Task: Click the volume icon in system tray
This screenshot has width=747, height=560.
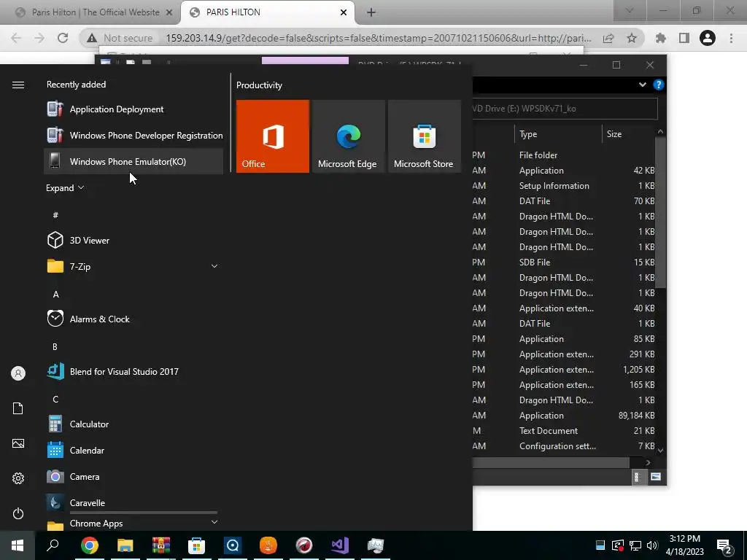Action: [x=652, y=545]
